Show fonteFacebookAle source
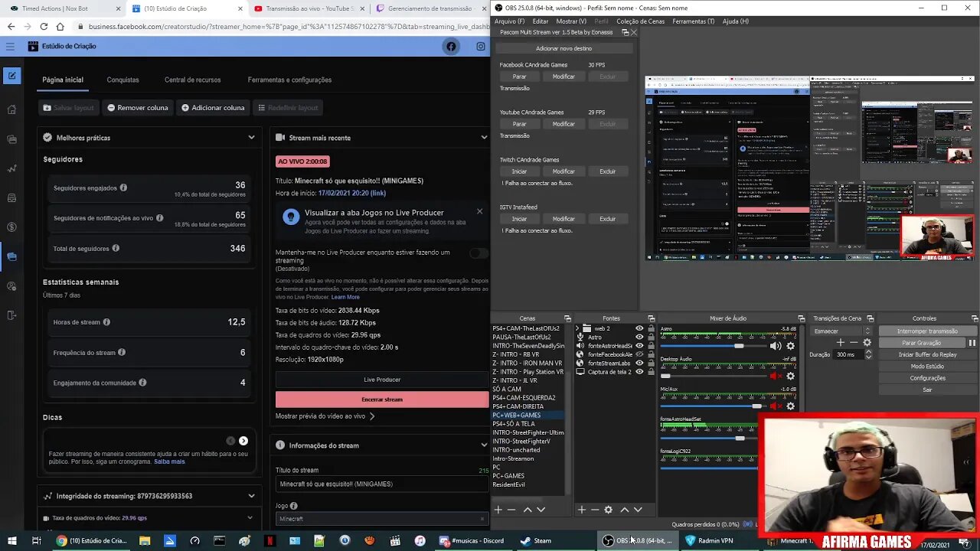 coord(639,354)
